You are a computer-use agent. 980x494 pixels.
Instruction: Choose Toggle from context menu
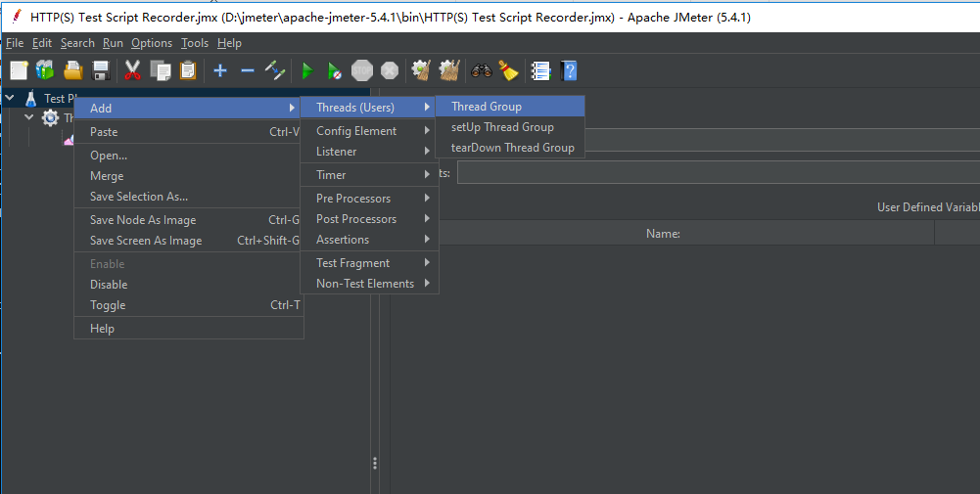point(188,305)
